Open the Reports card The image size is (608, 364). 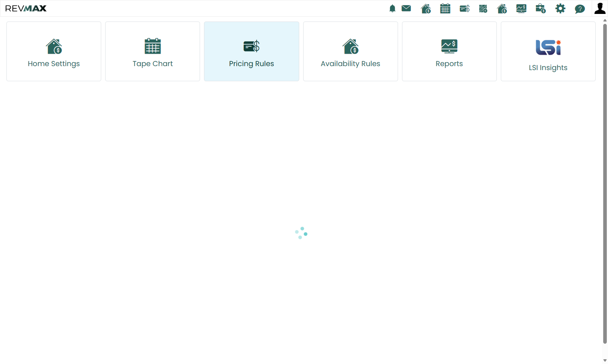click(449, 51)
